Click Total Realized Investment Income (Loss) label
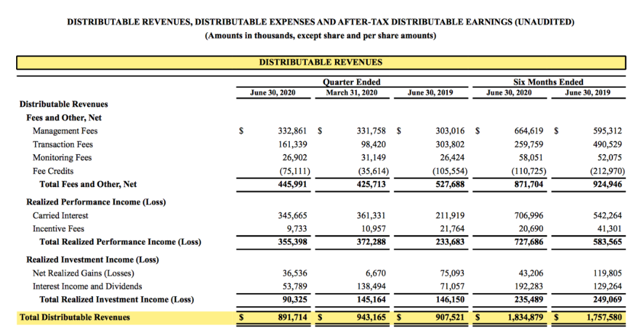 (x=117, y=300)
